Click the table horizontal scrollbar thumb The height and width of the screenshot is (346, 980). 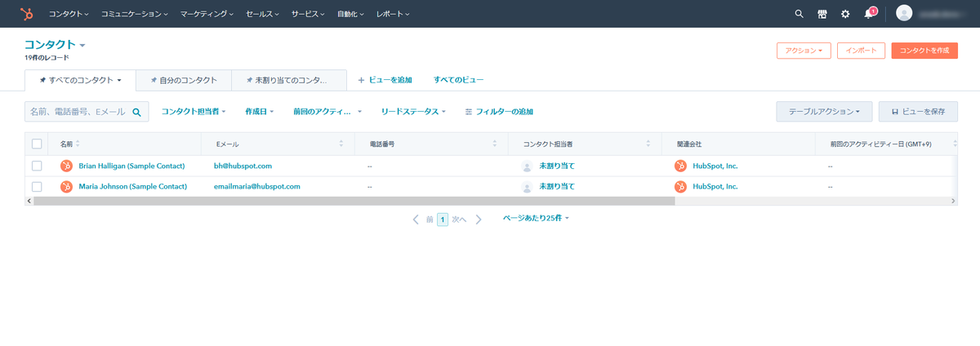click(354, 201)
